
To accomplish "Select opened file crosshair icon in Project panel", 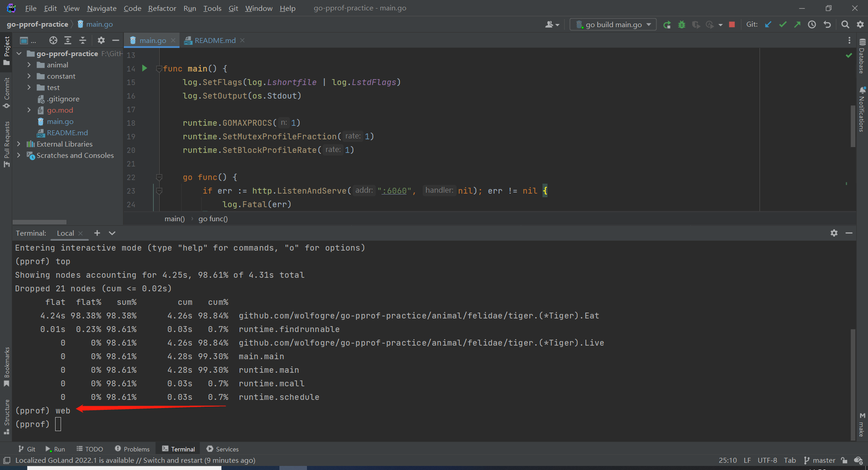I will click(x=53, y=41).
